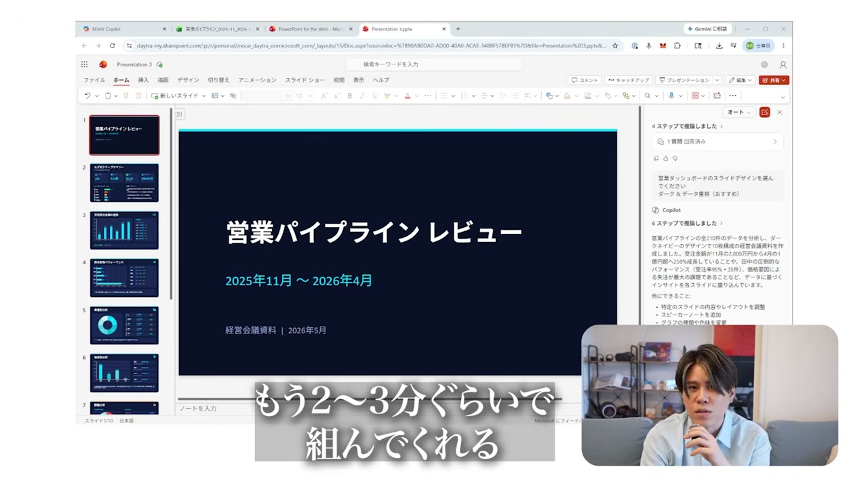Bookmark page with star icon
Image resolution: width=868 pixels, height=488 pixels.
pos(615,46)
